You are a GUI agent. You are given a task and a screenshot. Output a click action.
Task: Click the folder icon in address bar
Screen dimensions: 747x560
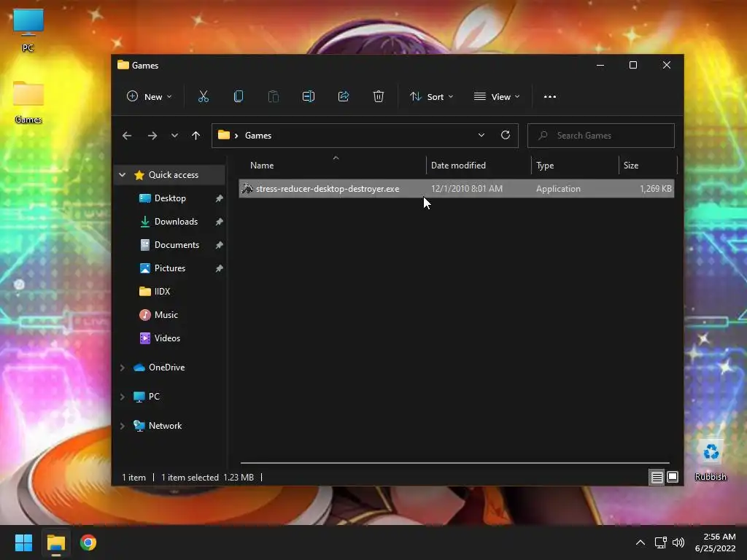224,135
